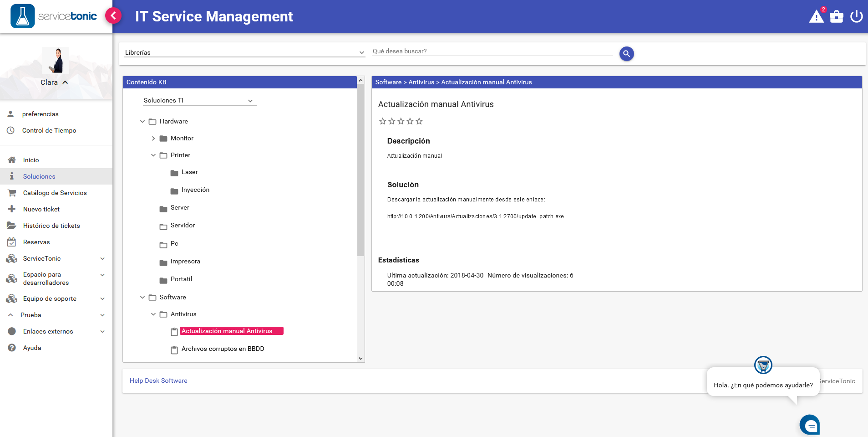Rate article with the fifth star
The width and height of the screenshot is (868, 437).
click(419, 121)
